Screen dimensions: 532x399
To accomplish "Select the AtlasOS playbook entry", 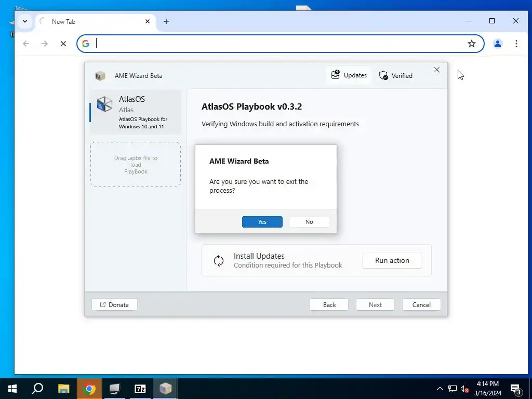I will [x=136, y=112].
